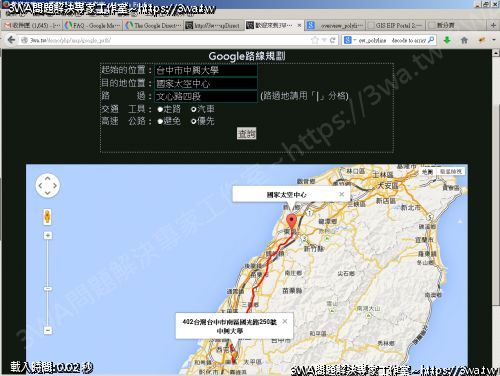The image size is (500, 376).
Task: Select the 優先 highway priority radio button
Action: click(194, 121)
